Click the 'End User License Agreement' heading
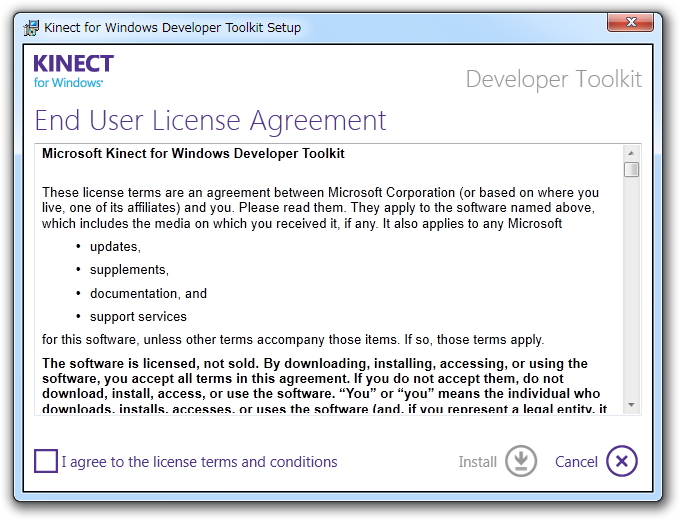Viewport: 680px width, 521px height. 210,120
